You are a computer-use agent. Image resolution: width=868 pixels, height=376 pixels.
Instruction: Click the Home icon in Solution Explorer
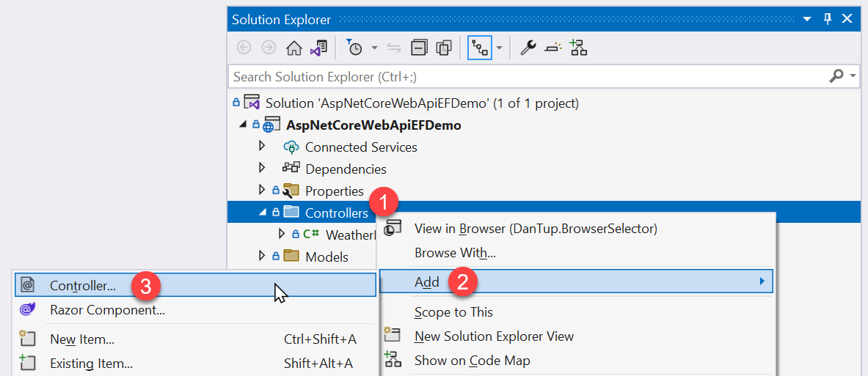tap(294, 48)
